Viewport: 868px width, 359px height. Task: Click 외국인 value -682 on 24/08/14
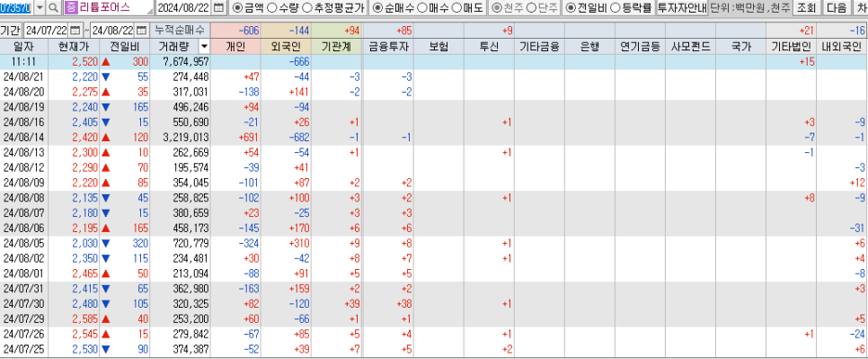286,138
